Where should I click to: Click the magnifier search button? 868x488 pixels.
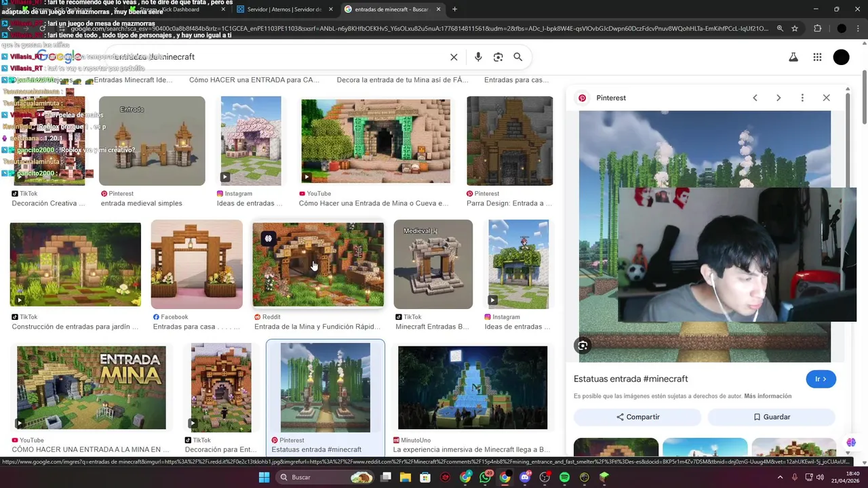pos(518,57)
